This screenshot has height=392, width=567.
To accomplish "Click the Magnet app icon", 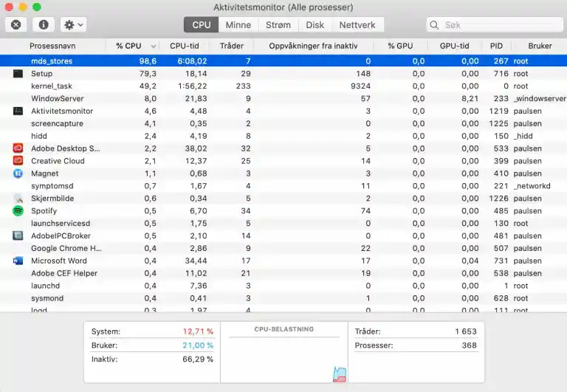I will pyautogui.click(x=18, y=173).
